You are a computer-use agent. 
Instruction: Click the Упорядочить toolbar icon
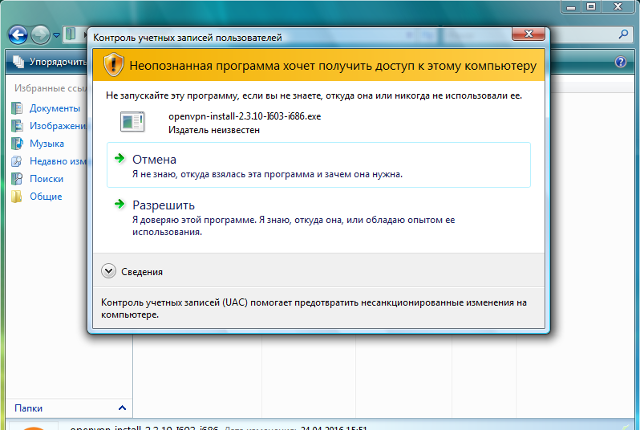18,62
